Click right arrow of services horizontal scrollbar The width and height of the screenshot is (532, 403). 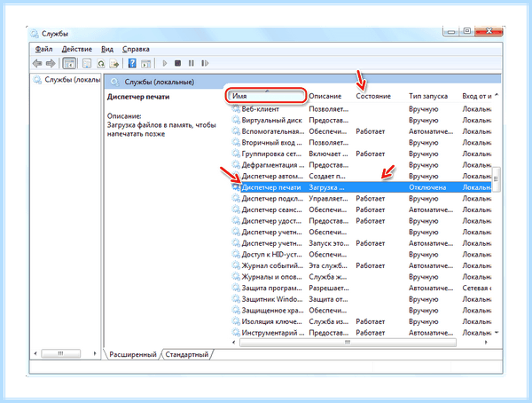click(486, 343)
